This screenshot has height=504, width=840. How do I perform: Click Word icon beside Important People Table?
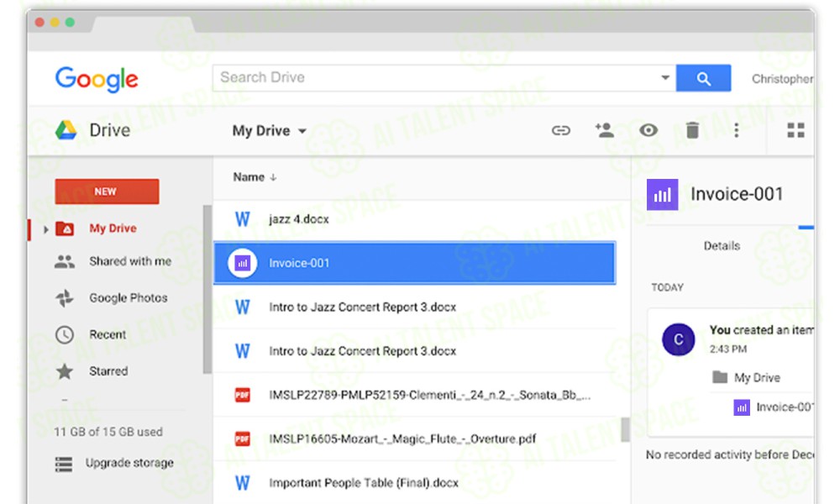(242, 482)
